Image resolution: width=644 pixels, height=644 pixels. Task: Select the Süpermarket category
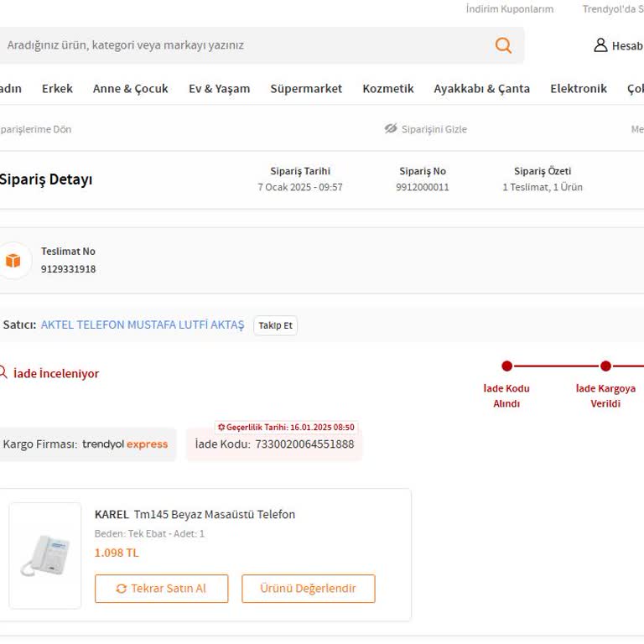point(306,88)
